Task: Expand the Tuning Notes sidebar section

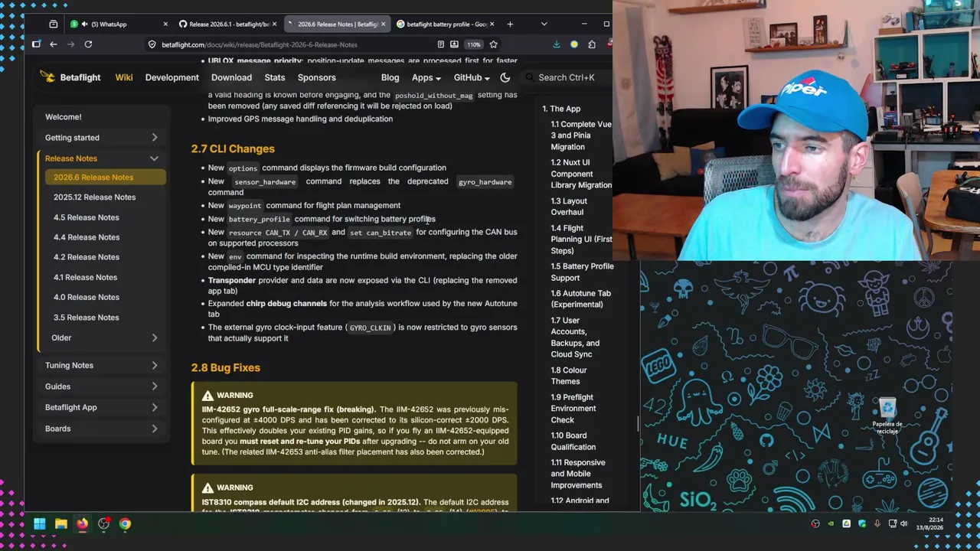Action: coord(102,365)
